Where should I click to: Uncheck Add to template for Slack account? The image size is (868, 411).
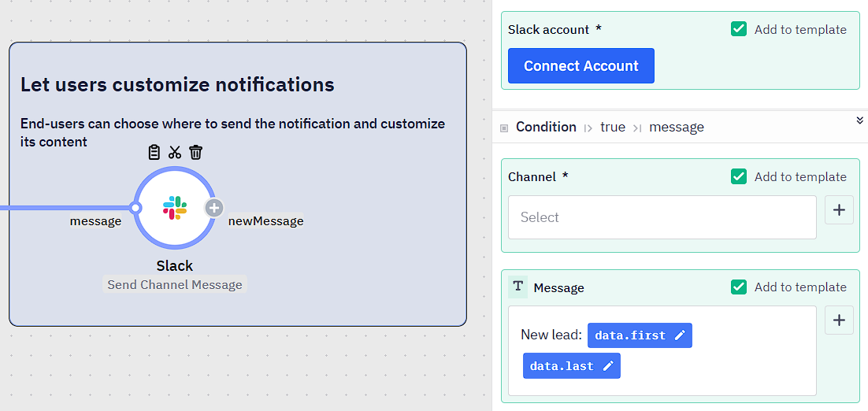[x=739, y=29]
